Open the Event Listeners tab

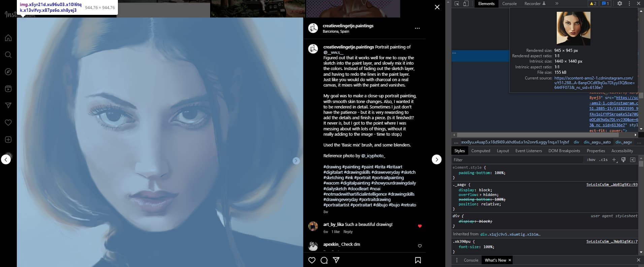tap(528, 151)
